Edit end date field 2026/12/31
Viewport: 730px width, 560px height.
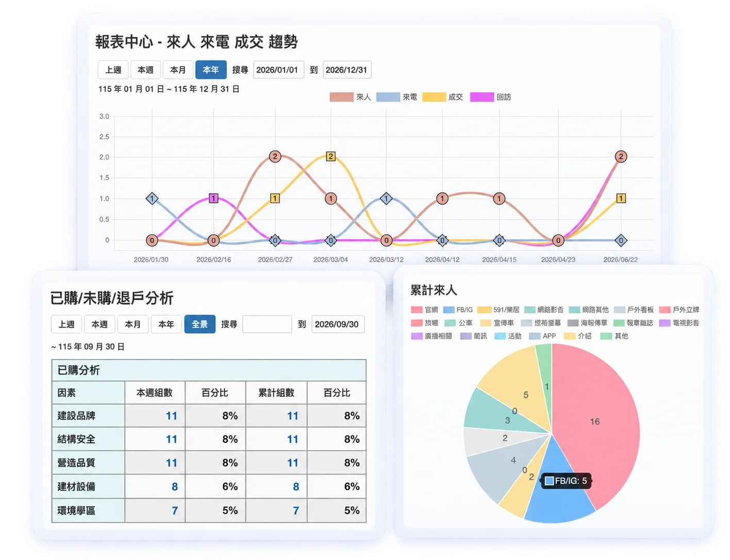coord(347,70)
